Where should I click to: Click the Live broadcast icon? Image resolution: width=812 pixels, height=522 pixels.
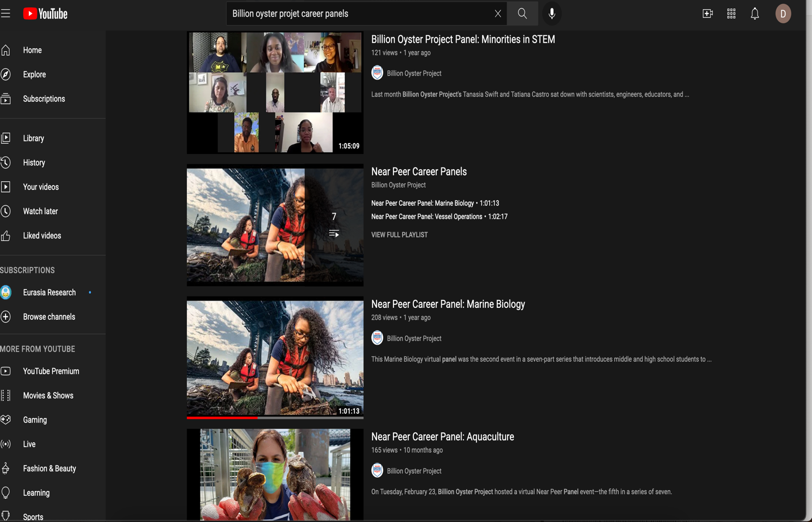click(x=6, y=444)
